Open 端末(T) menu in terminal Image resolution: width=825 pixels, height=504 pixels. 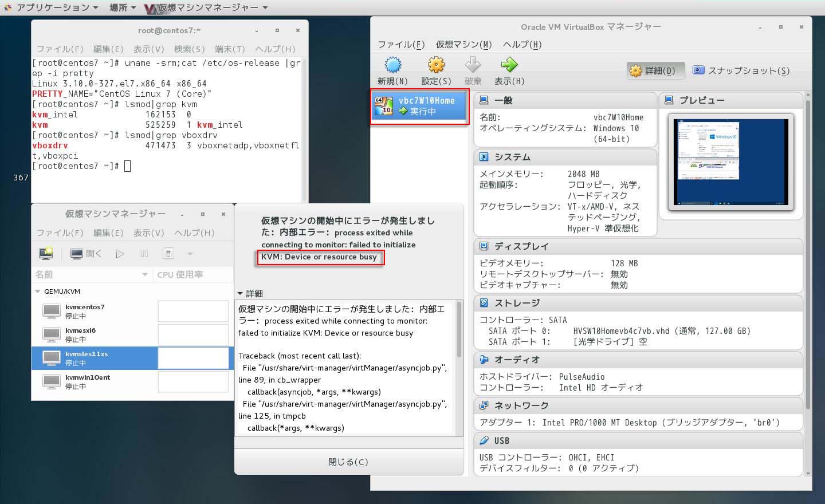[x=230, y=49]
